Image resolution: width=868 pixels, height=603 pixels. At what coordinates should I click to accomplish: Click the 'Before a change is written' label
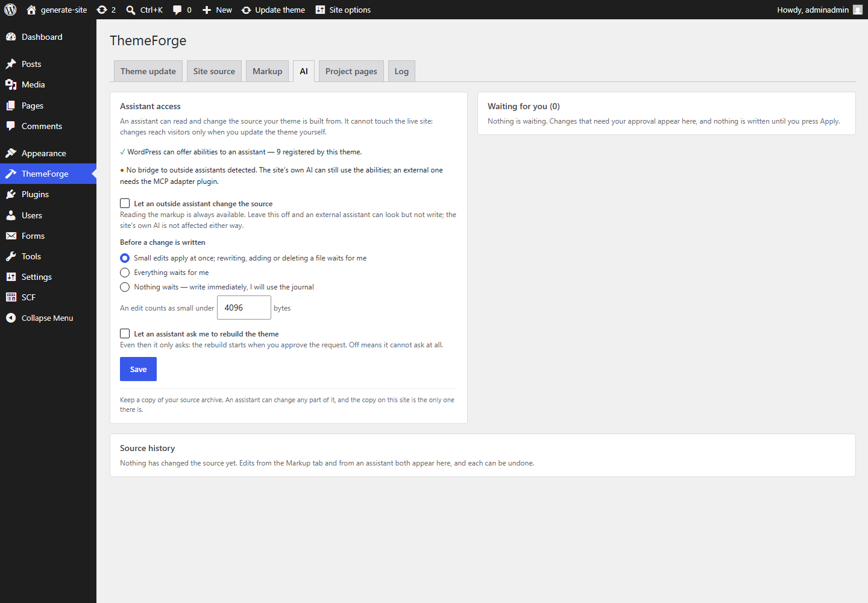(163, 242)
